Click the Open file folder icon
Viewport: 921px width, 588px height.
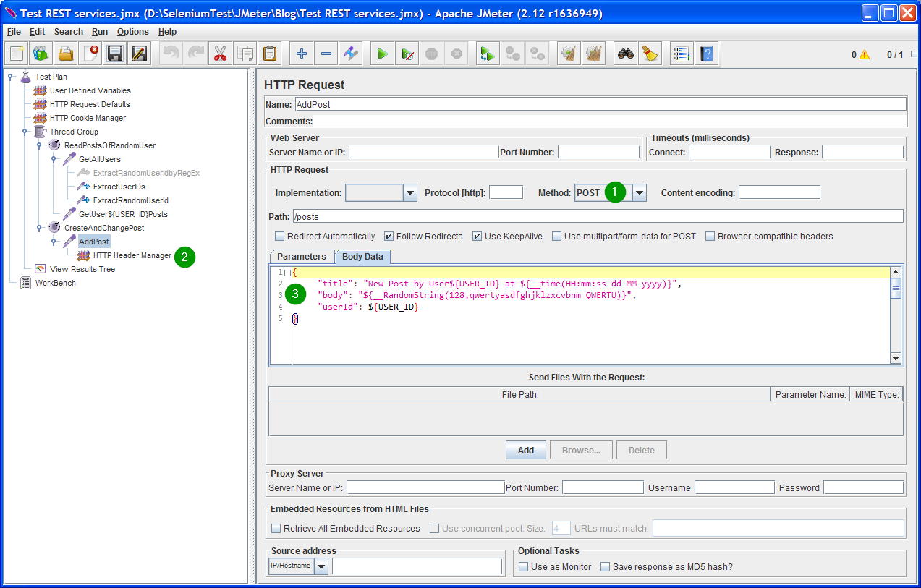(x=66, y=54)
